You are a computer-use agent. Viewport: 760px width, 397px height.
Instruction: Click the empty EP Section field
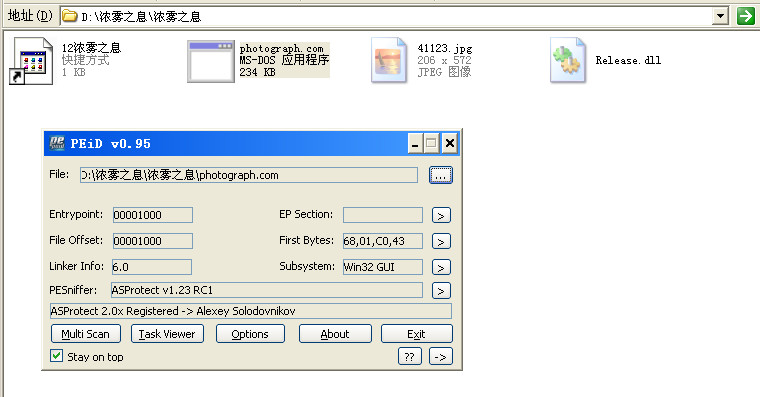click(383, 215)
